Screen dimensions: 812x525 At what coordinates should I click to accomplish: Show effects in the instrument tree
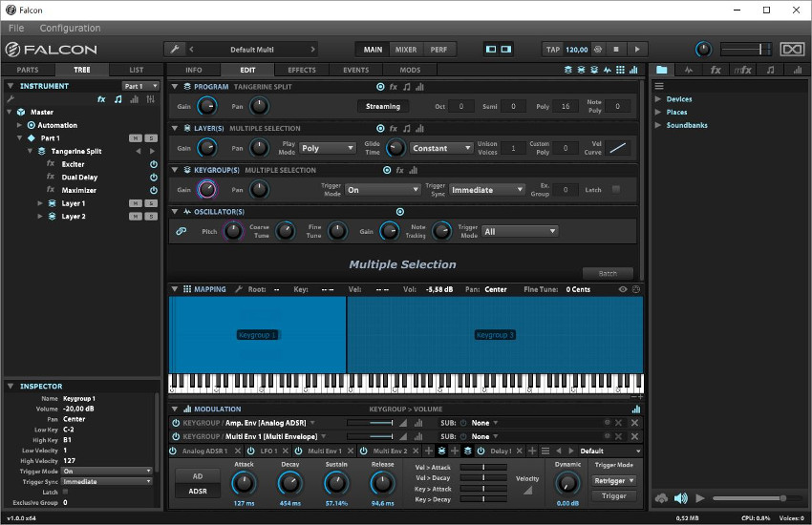click(x=101, y=99)
